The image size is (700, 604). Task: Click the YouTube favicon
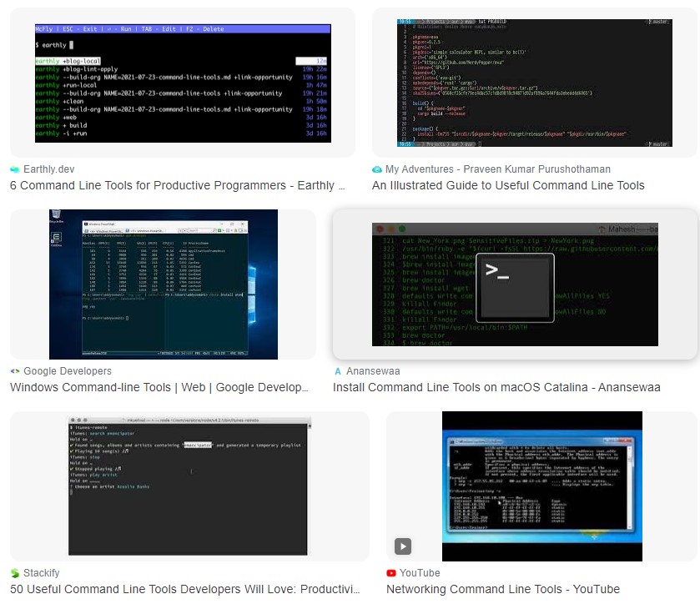coord(391,573)
